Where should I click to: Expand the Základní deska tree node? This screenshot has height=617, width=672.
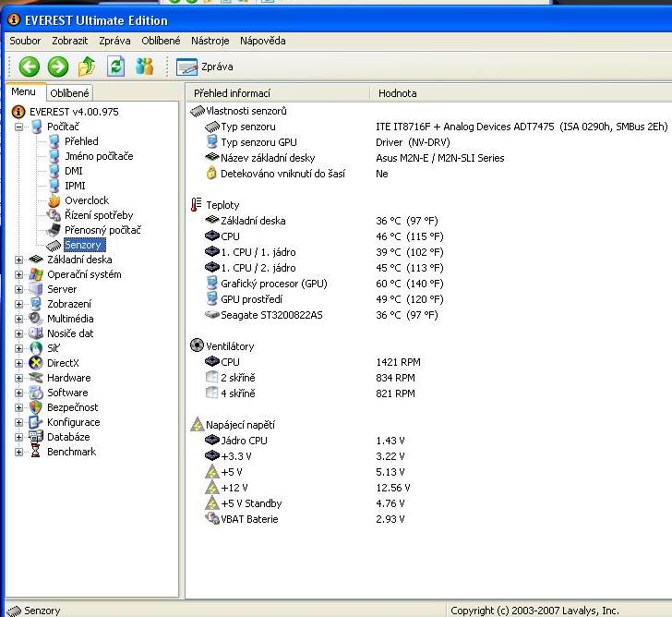18,260
